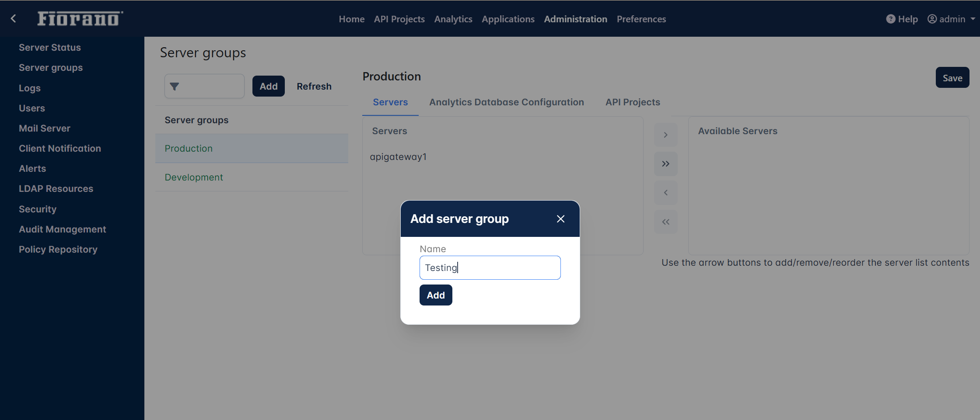Click the filter funnel icon

pyautogui.click(x=175, y=87)
